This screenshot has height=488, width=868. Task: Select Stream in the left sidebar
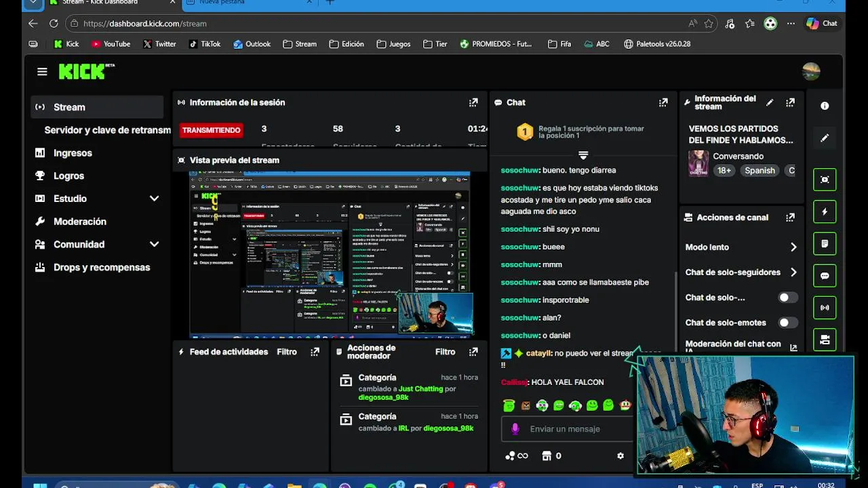coord(97,107)
